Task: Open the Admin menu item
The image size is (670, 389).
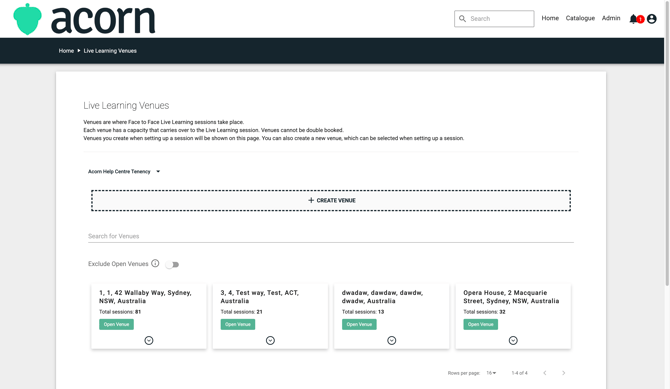Action: pos(611,18)
